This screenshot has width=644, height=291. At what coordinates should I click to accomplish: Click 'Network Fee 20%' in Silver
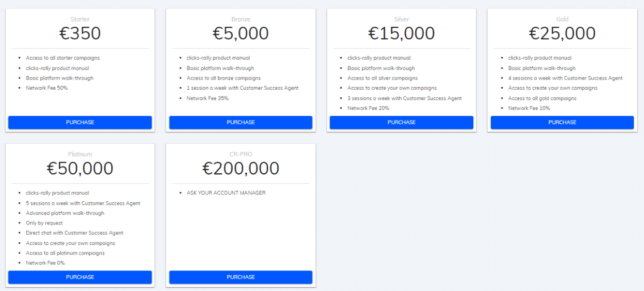click(x=368, y=108)
